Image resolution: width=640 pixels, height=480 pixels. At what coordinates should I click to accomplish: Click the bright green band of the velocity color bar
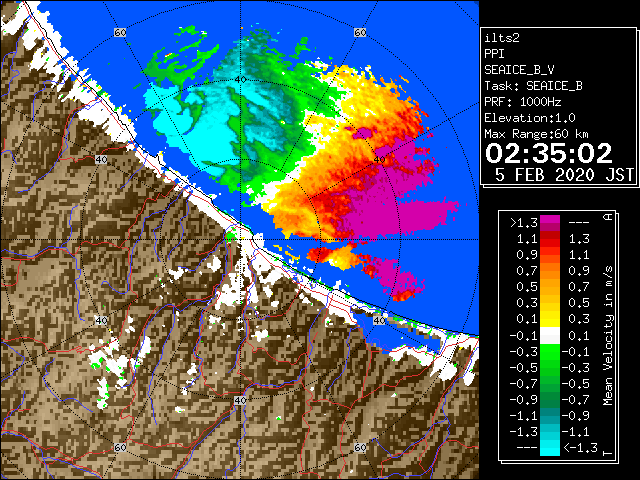550,352
